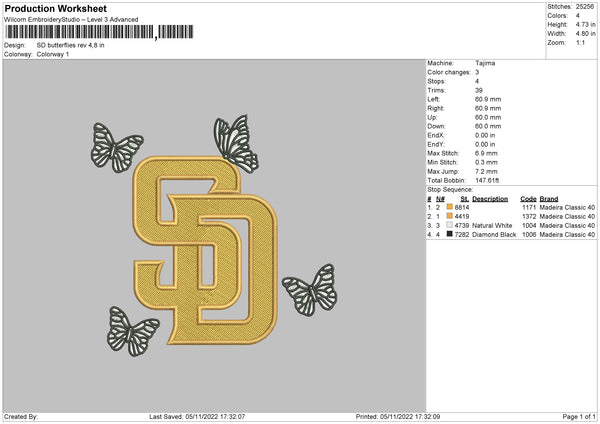This screenshot has width=600, height=424.
Task: Click the "Code" column header
Action: tap(528, 199)
